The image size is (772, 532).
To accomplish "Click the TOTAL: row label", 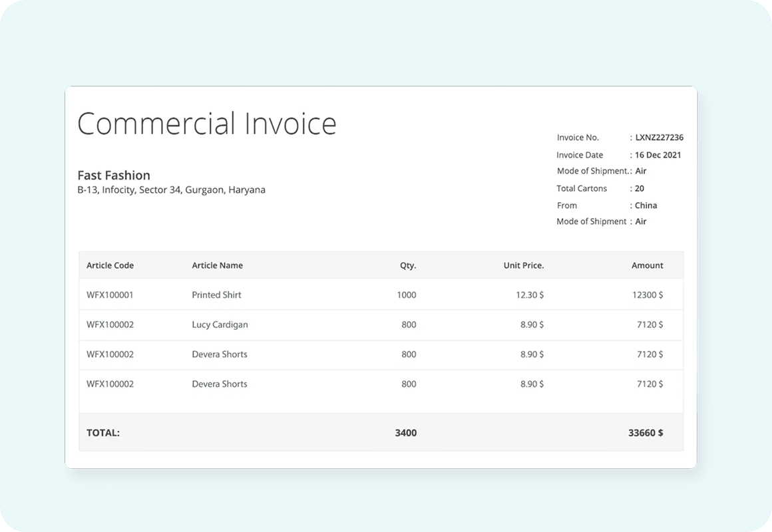I will (x=103, y=433).
